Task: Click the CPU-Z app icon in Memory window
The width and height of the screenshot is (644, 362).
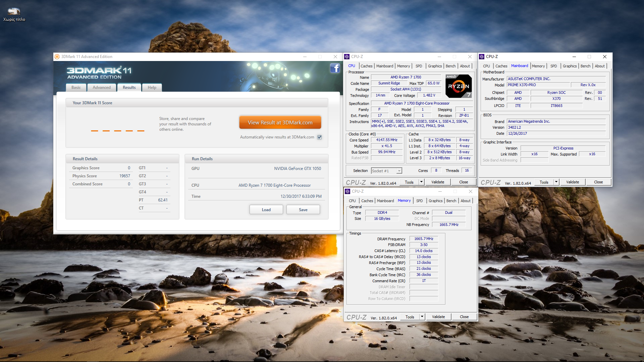Action: tap(347, 191)
